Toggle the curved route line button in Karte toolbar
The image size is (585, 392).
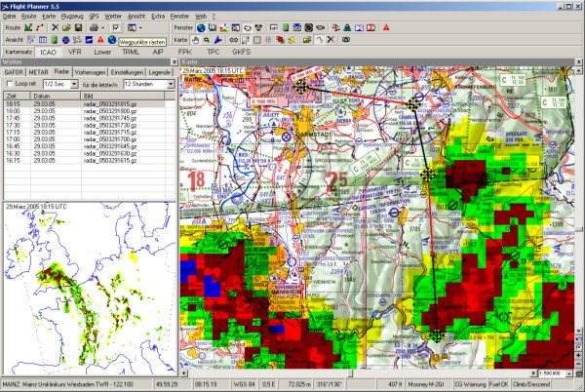[319, 40]
